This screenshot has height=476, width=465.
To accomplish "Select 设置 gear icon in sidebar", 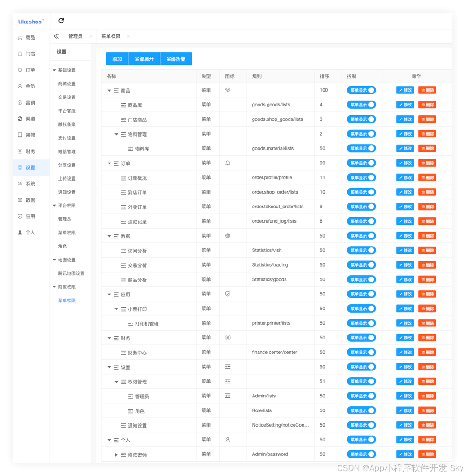I will pyautogui.click(x=20, y=167).
